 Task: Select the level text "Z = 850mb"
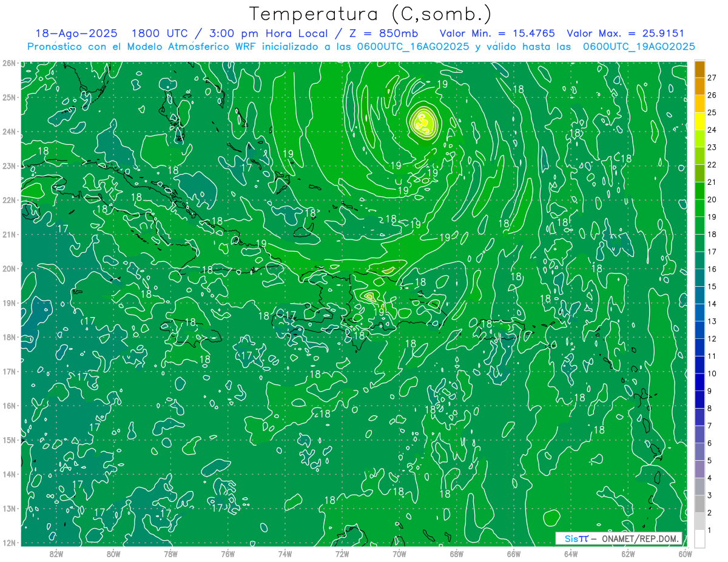tap(384, 34)
